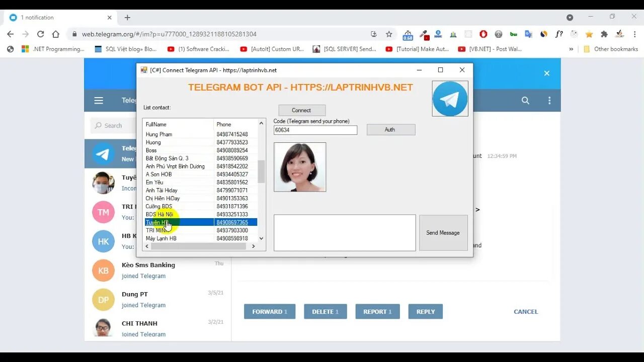Open Tutorial Make Aut bookmark
The image size is (644, 362).
pos(417,49)
